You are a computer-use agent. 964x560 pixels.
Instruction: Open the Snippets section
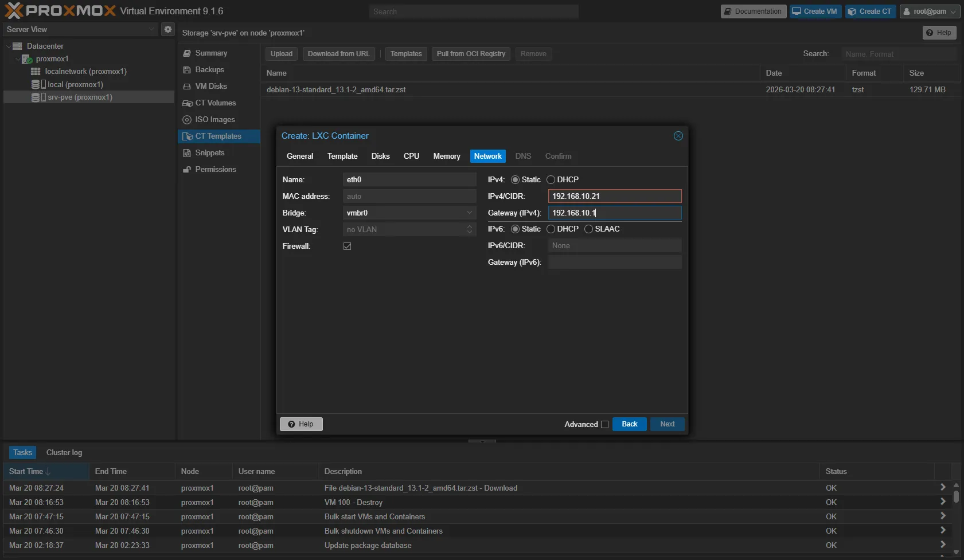(209, 153)
